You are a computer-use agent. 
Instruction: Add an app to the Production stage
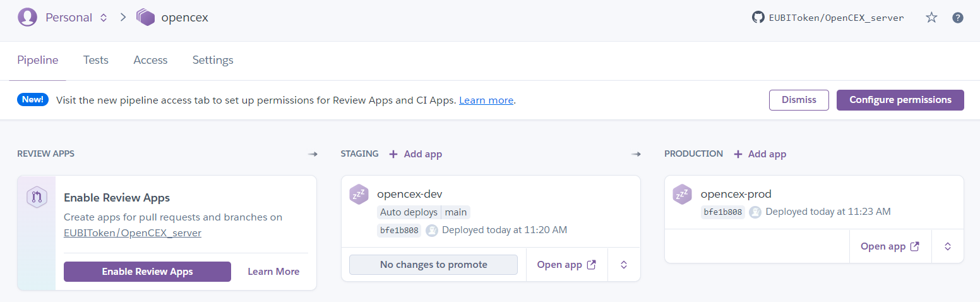(x=760, y=154)
